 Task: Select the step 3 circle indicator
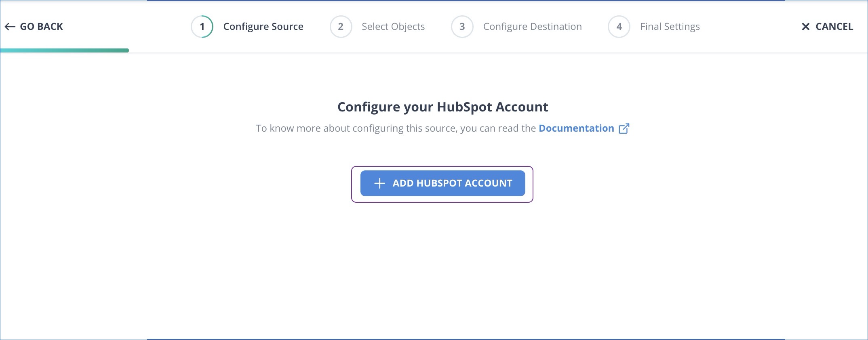coord(462,26)
